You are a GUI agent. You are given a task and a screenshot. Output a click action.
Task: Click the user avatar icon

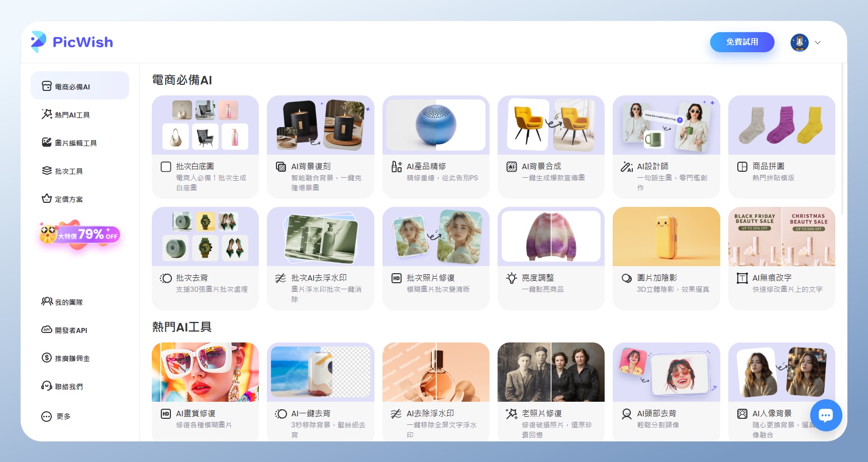pos(799,43)
